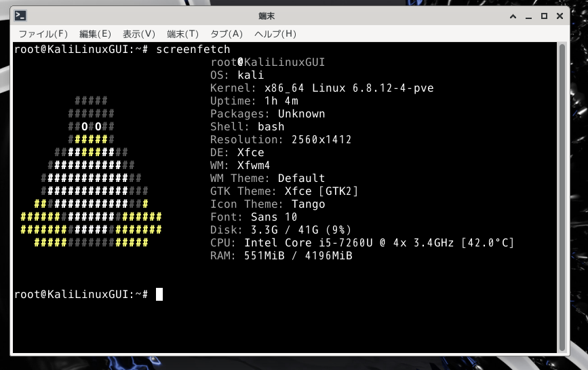The height and width of the screenshot is (370, 588).
Task: Click the 端末 window title text
Action: [267, 16]
